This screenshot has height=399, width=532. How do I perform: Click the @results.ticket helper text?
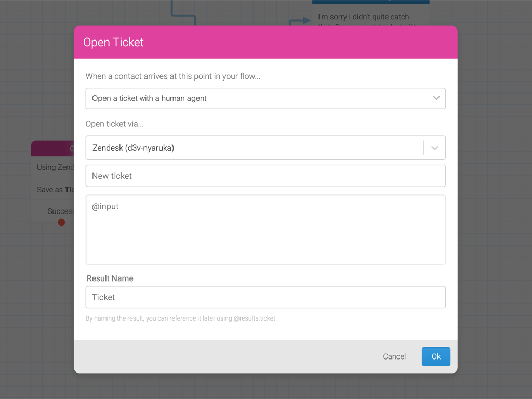click(255, 318)
